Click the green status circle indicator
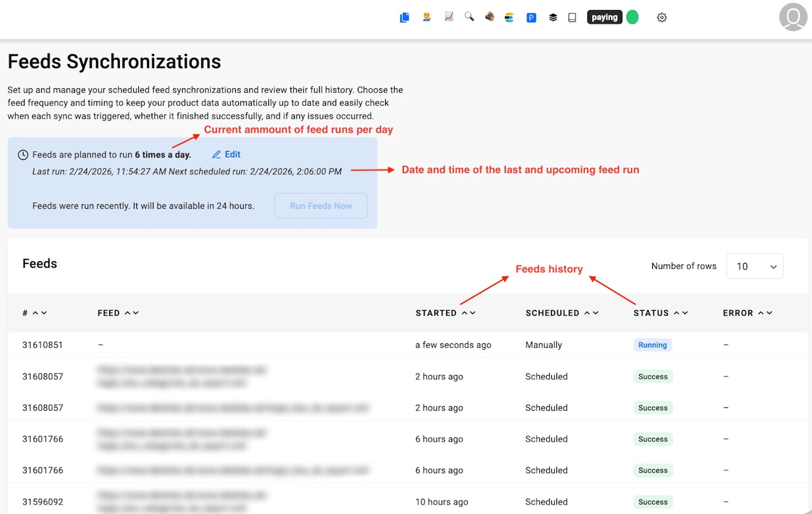Viewport: 812px width, 514px height. pos(632,18)
